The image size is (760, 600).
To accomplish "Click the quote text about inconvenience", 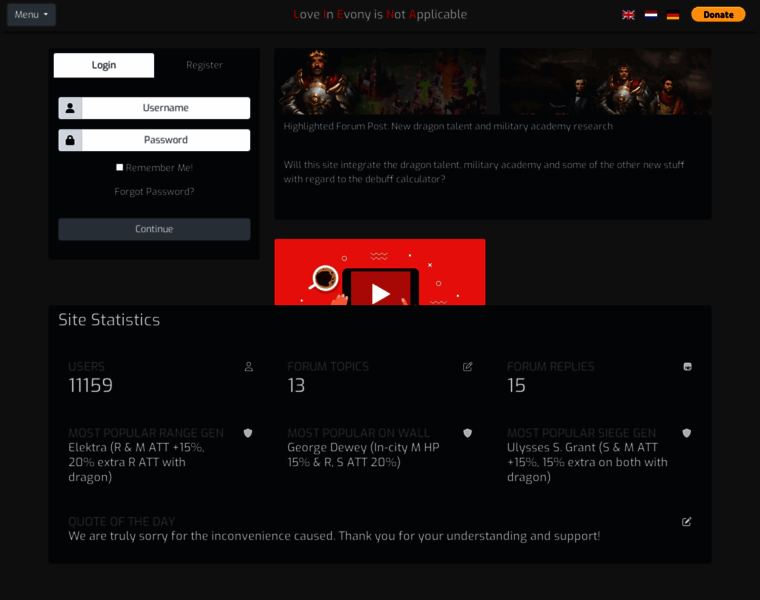I will click(x=334, y=536).
